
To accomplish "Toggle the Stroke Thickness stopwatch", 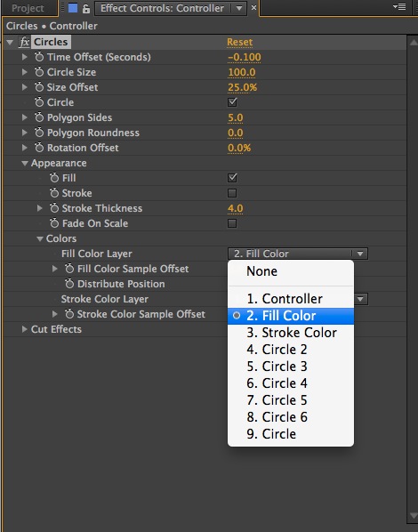I will 54,208.
